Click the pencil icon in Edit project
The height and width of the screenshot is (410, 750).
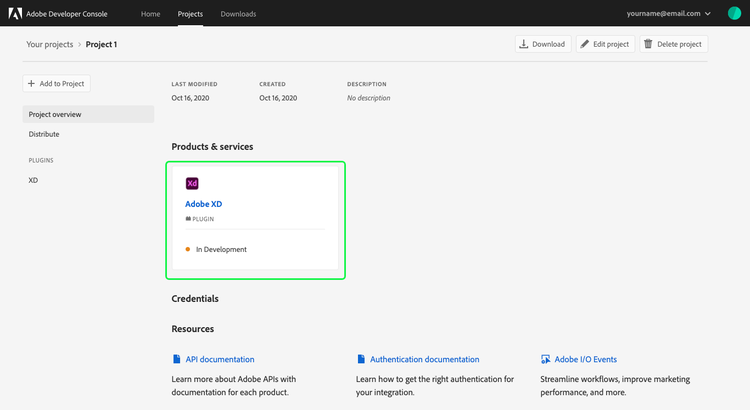(x=585, y=44)
